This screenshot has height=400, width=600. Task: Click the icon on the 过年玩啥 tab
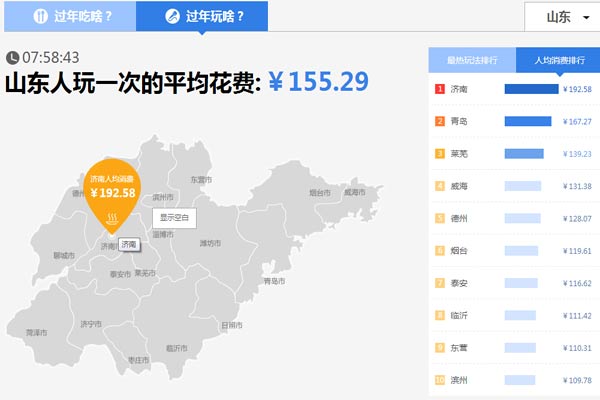[173, 16]
